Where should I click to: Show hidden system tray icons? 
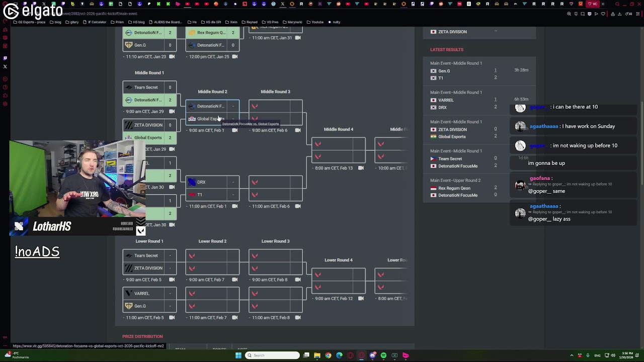tap(572, 355)
